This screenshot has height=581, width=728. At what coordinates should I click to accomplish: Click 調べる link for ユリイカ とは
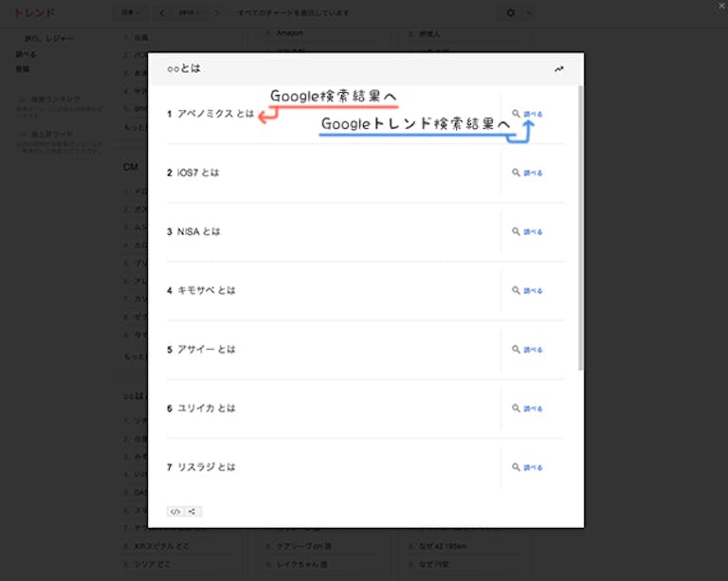(x=533, y=409)
